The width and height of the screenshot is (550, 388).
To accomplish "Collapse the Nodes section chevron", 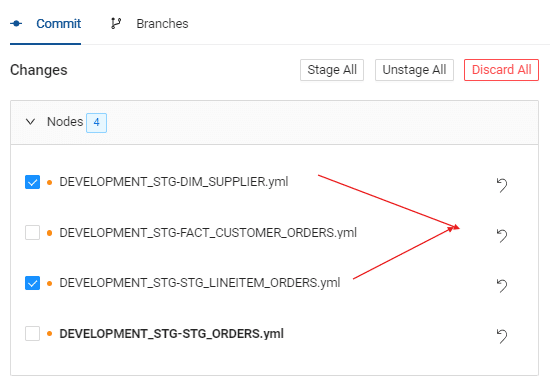I will [31, 122].
